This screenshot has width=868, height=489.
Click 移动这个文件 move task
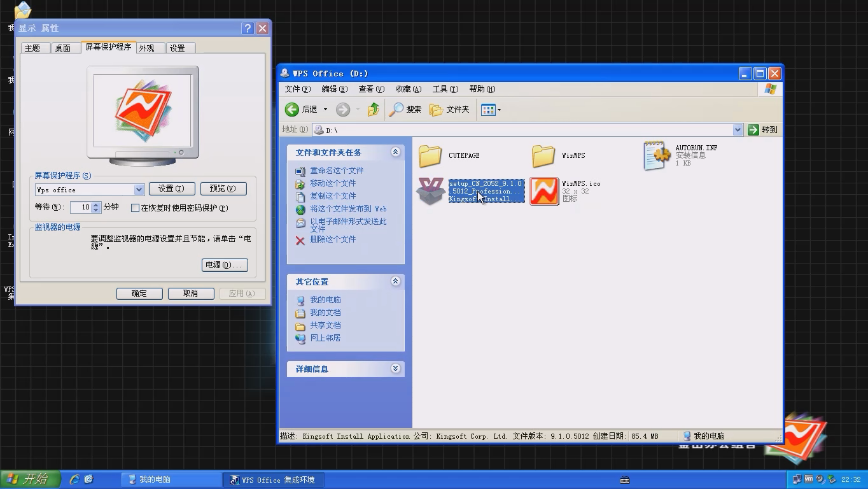pos(333,183)
